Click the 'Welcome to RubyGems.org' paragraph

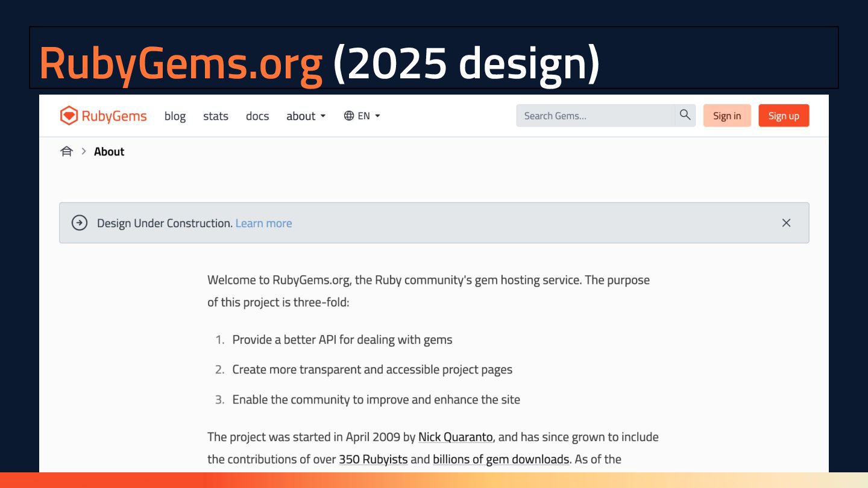click(x=429, y=290)
